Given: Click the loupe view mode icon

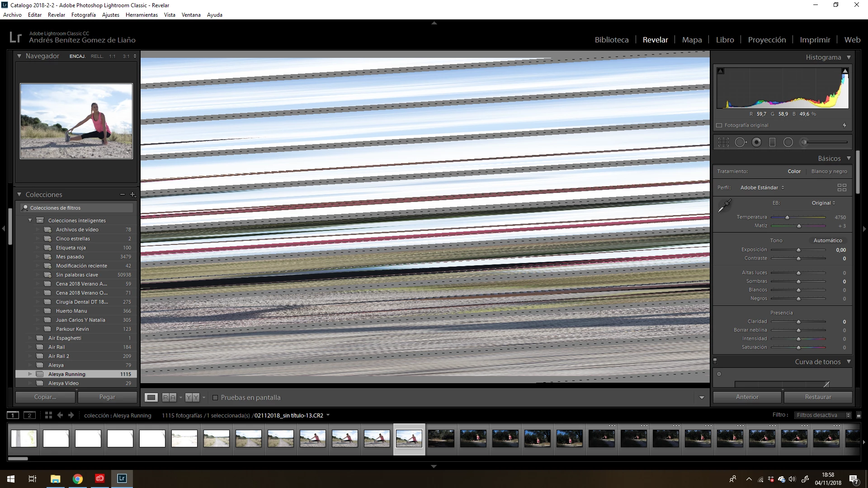Looking at the screenshot, I should [151, 398].
